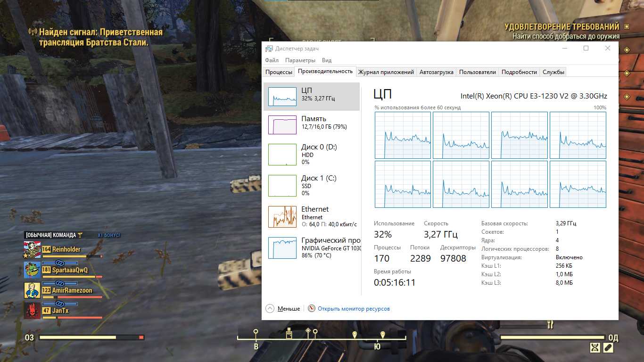The width and height of the screenshot is (644, 362).
Task: Click the diamond quest marker on compass
Action: 308,331
